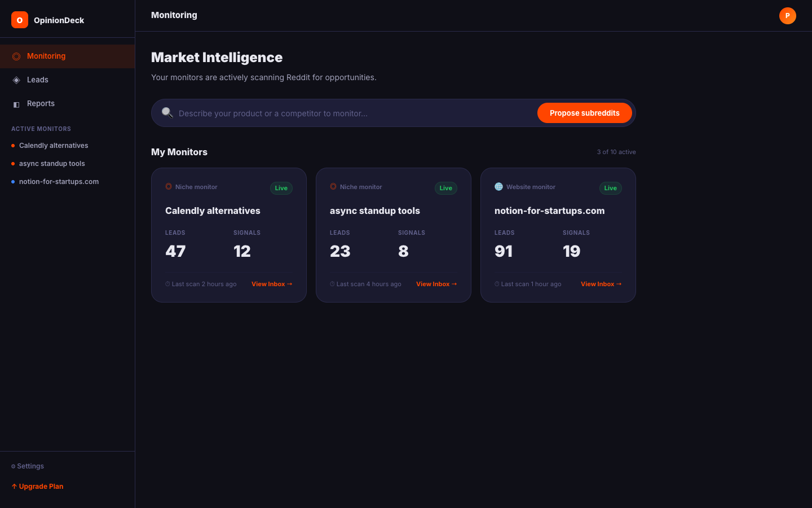Open the Settings gear icon
This screenshot has height=508, width=812.
point(14,466)
